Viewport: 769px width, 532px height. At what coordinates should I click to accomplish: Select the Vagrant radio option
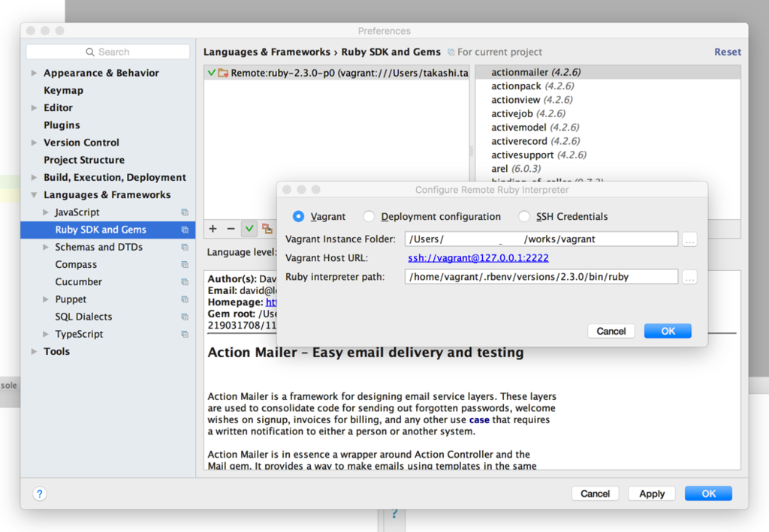tap(298, 216)
